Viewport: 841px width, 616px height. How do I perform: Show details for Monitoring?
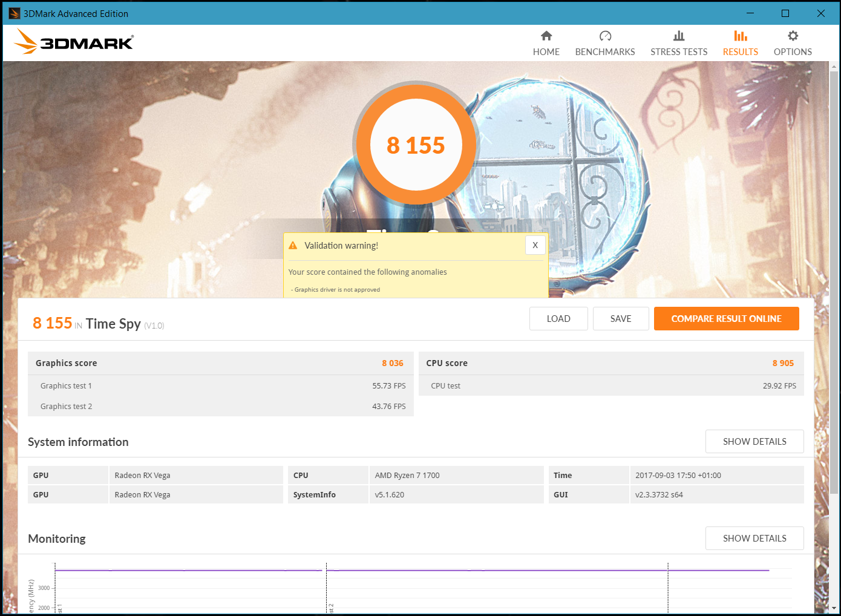tap(754, 539)
